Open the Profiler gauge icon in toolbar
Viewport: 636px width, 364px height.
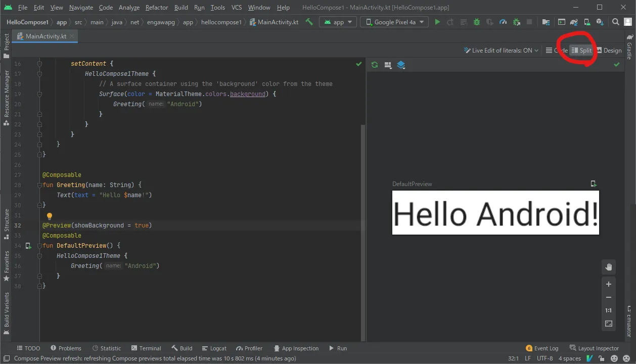coord(503,22)
